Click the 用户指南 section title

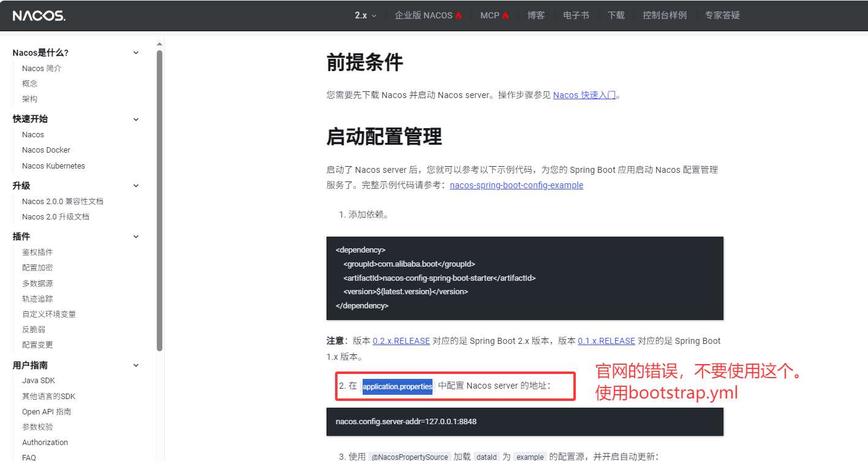click(x=30, y=365)
